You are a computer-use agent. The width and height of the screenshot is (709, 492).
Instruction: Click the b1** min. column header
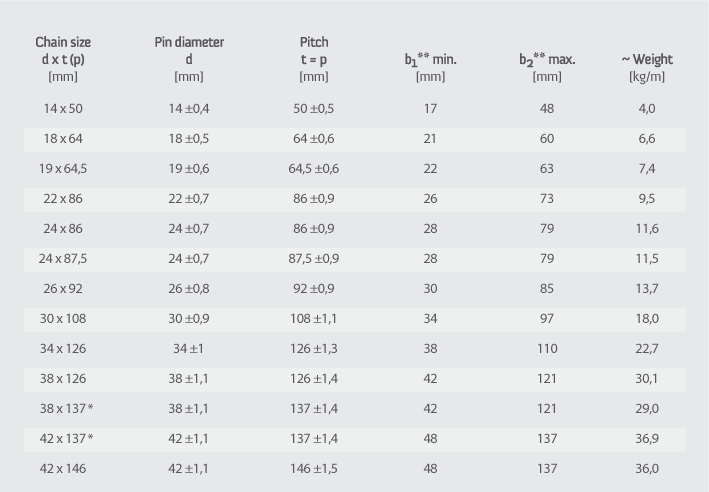coord(430,67)
